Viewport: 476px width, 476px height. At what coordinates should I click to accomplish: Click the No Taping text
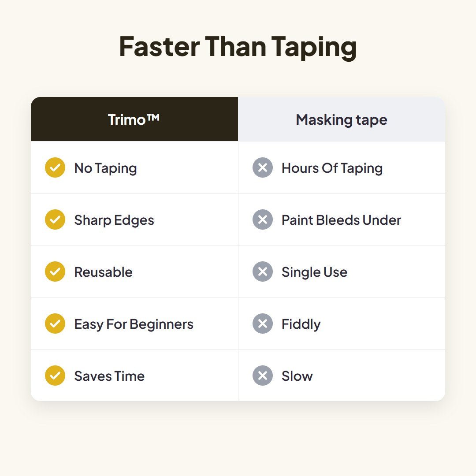[x=106, y=168]
